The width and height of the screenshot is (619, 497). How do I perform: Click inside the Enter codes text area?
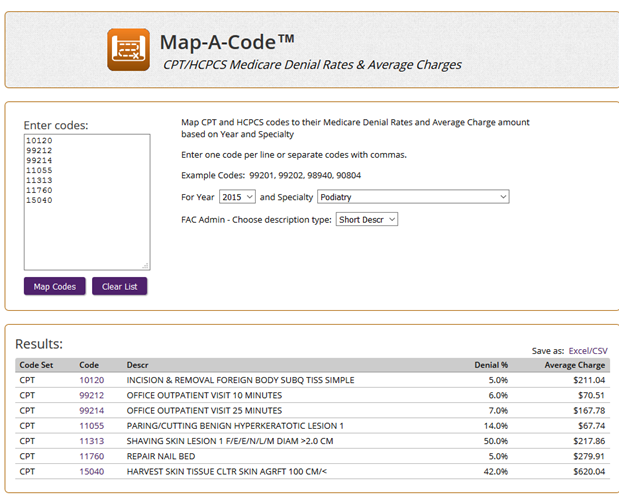(87, 202)
